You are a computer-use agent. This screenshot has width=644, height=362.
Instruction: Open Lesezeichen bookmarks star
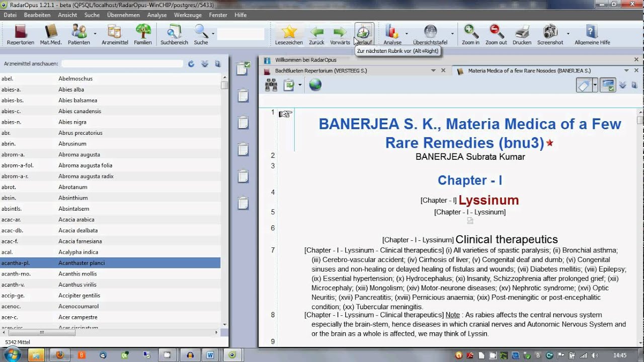pyautogui.click(x=289, y=34)
